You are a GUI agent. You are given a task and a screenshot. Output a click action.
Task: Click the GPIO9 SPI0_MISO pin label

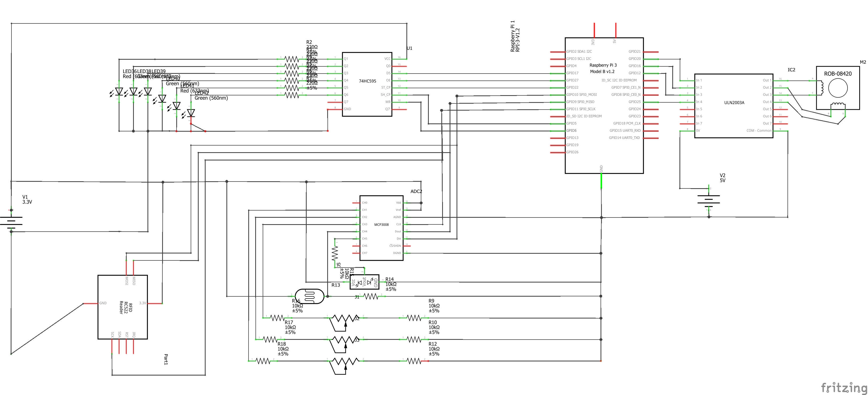click(580, 102)
